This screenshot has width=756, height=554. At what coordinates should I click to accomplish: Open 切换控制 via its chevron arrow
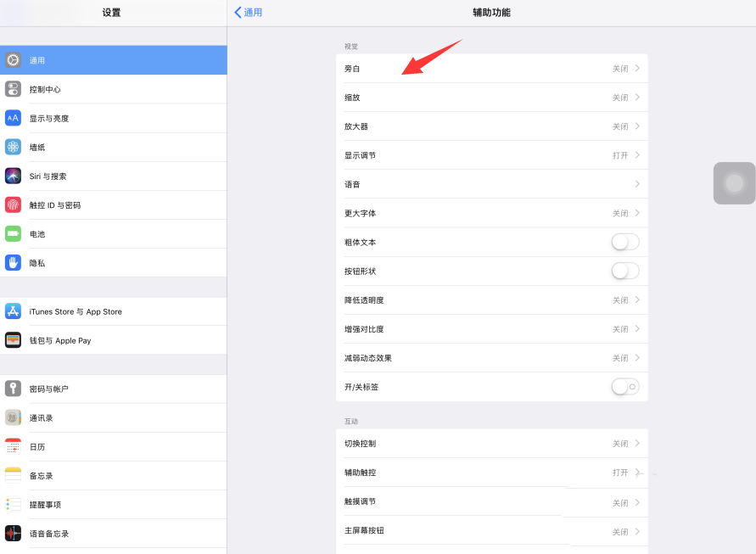click(637, 444)
